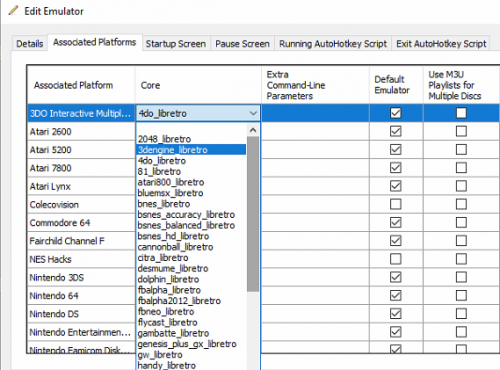Pick desmume_libretro core option

pyautogui.click(x=191, y=268)
